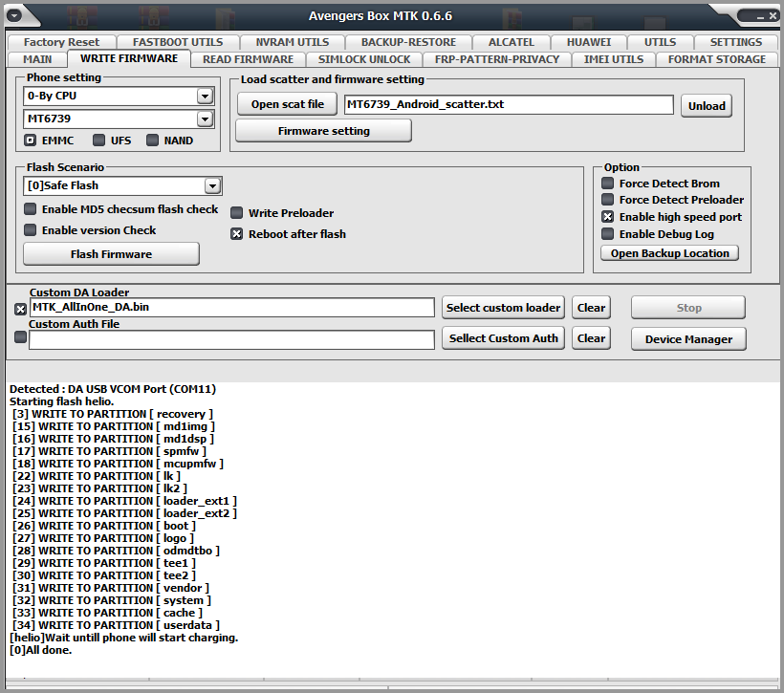The height and width of the screenshot is (693, 784).
Task: Open Firmware setting
Action: click(323, 131)
